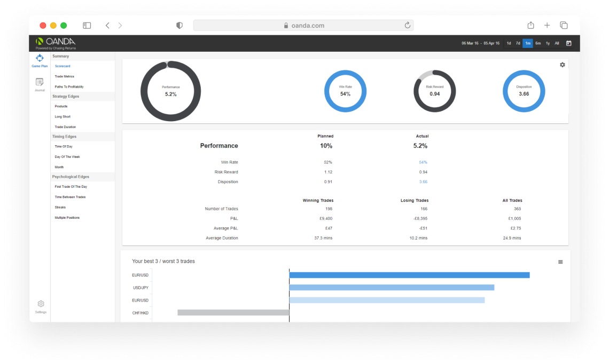Viewport: 609px width, 364px height.
Task: Reload the page with refresh icon
Action: click(408, 26)
